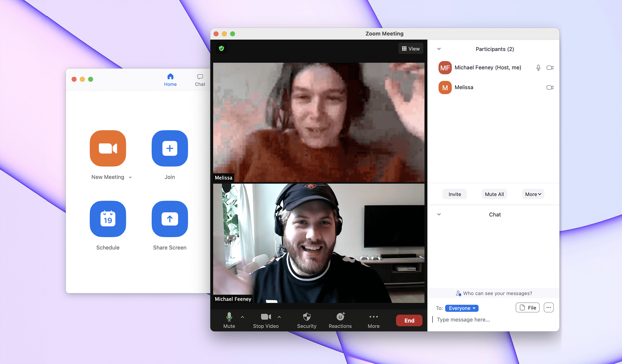
Task: Click the Share Screen arrow icon
Action: (x=170, y=219)
